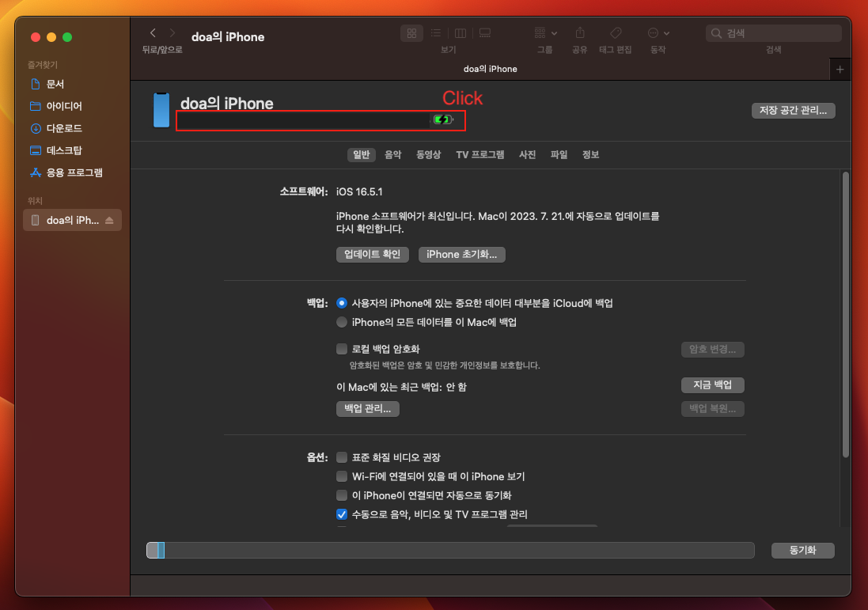Click the 저장 공간 관리 button

click(x=794, y=111)
